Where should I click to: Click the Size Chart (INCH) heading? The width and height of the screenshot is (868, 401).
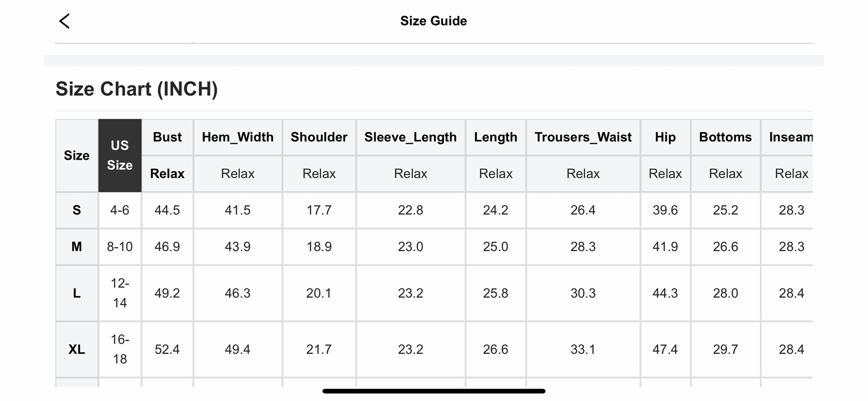click(x=136, y=89)
